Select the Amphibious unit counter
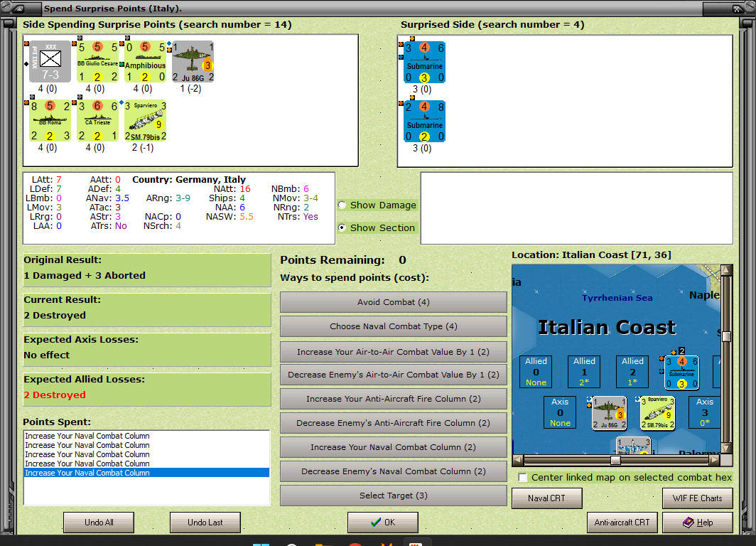This screenshot has width=756, height=546. 145,62
